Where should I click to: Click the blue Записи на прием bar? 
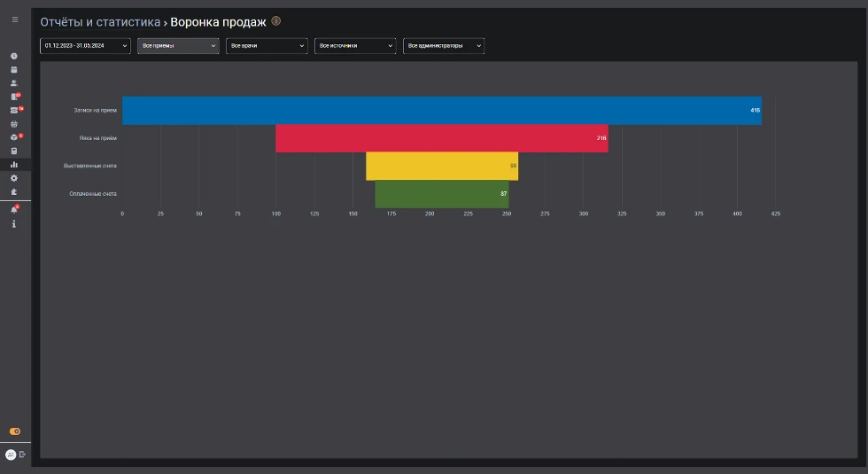[x=441, y=111]
